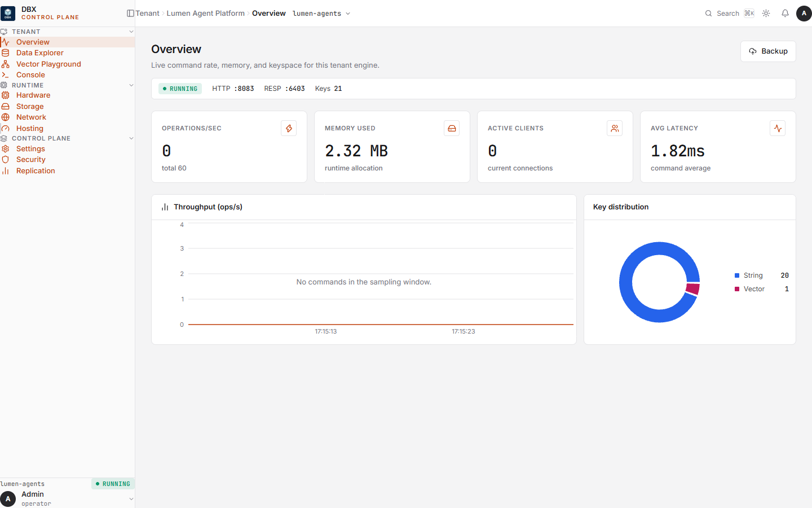Click the HTTP :8083 port text
Image resolution: width=812 pixels, height=508 pixels.
click(x=233, y=89)
